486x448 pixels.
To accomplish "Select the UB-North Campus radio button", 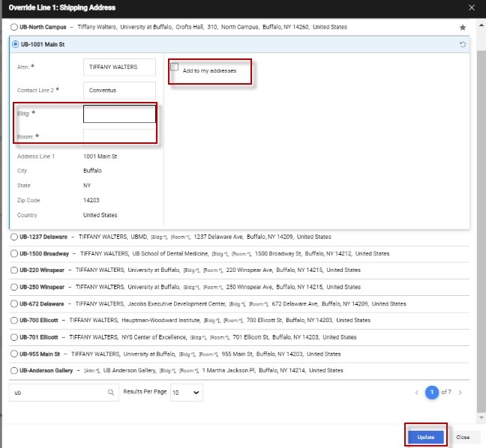I will 14,27.
